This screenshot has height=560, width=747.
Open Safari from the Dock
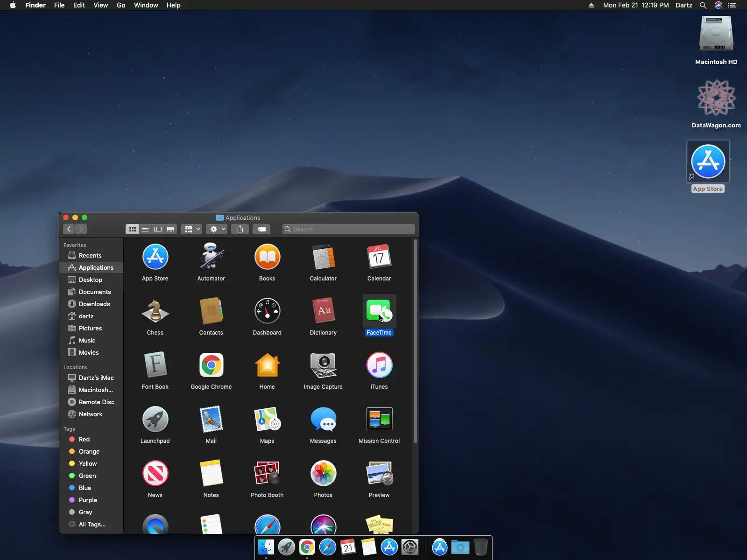click(328, 547)
